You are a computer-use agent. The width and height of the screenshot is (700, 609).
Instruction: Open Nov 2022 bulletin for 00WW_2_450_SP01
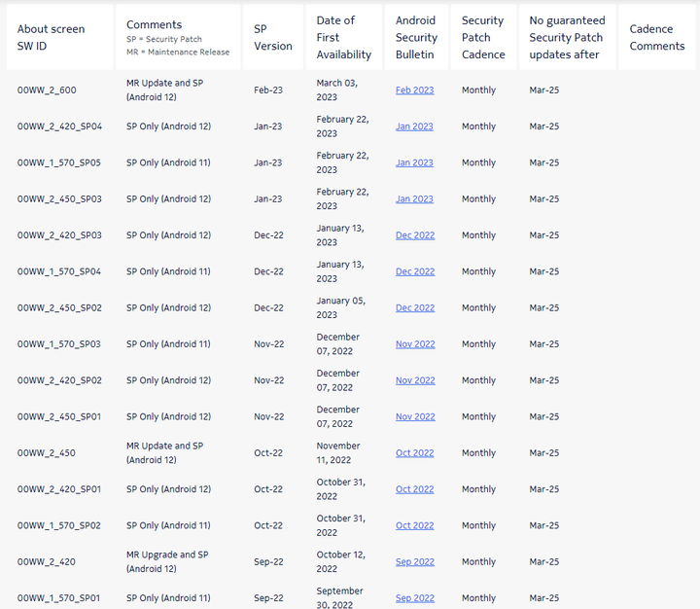pos(415,416)
